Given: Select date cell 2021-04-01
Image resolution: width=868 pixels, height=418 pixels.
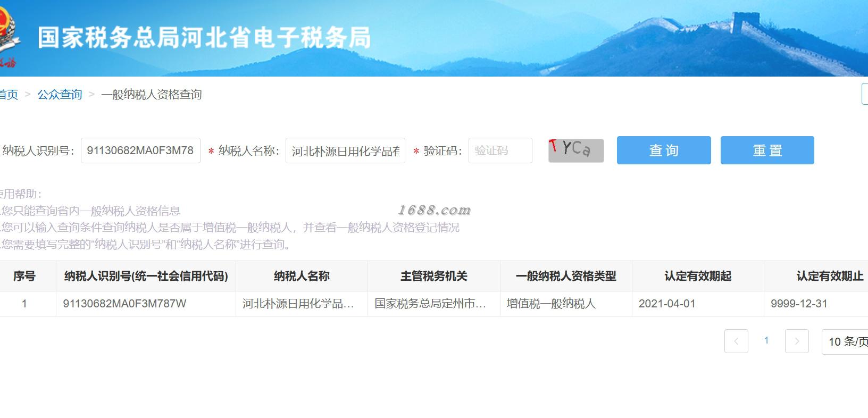Looking at the screenshot, I should tap(698, 304).
